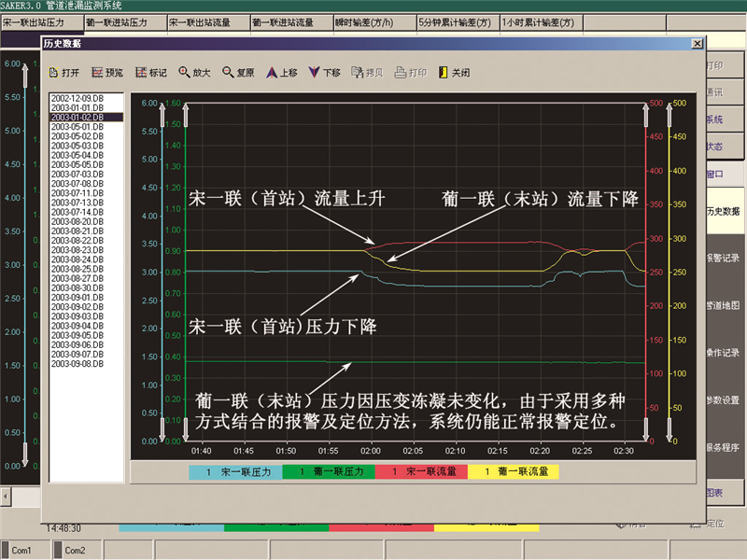This screenshot has height=560, width=747.
Task: Click up arrow on blue pressure axis
Action: pos(163,110)
